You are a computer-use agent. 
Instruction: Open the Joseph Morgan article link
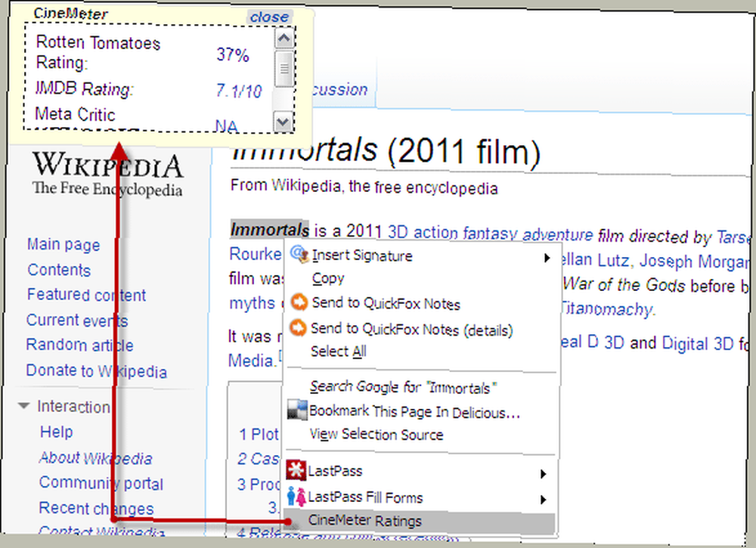point(695,262)
